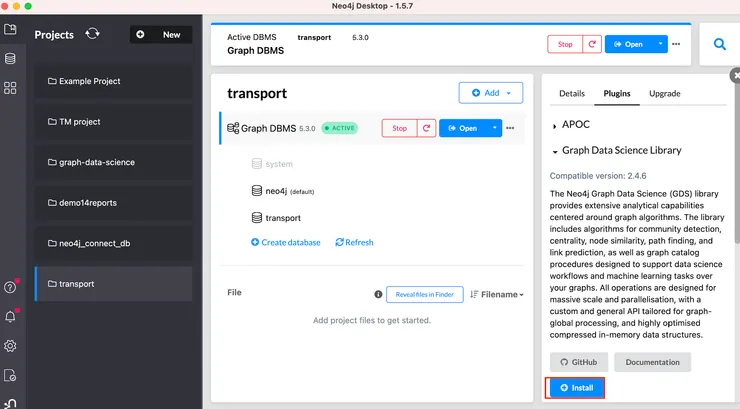Screen dimensions: 740x409
Task: Click the Graph DBMS database icon
Action: pos(233,128)
